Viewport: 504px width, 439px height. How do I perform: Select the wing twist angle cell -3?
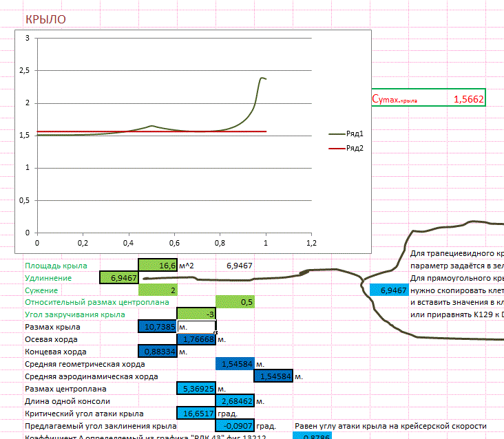tap(196, 314)
